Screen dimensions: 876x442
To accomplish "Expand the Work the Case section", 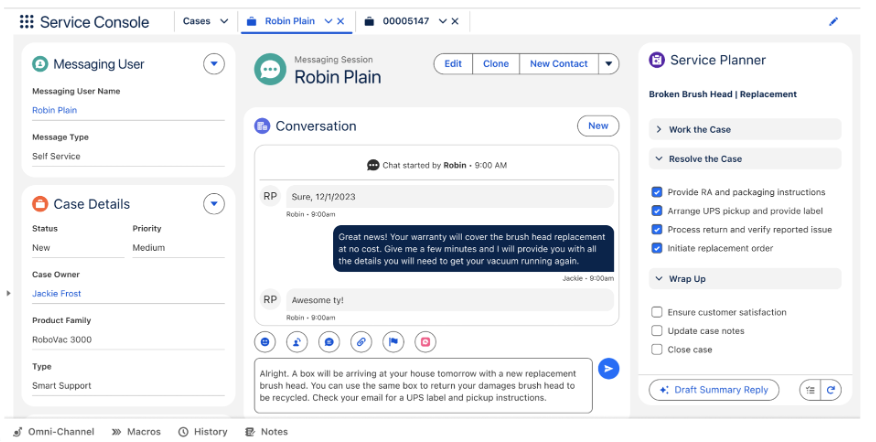I will point(745,129).
